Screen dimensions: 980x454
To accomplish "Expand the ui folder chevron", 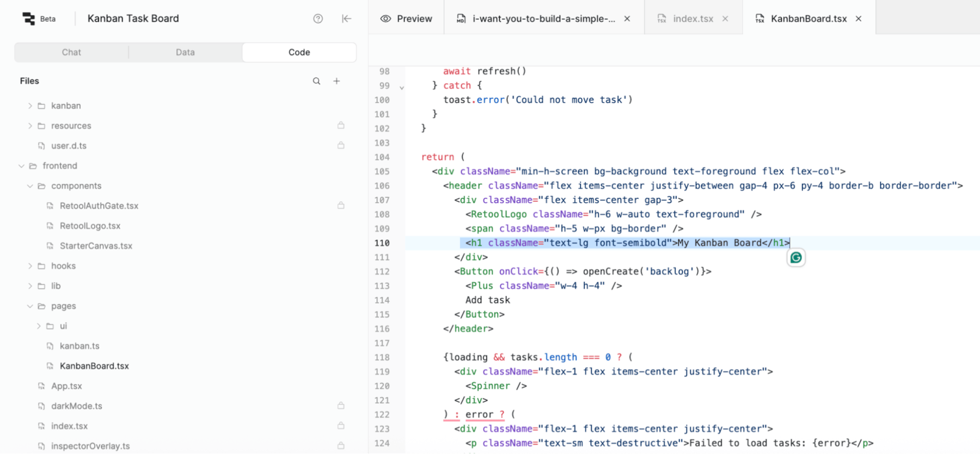I will point(39,326).
